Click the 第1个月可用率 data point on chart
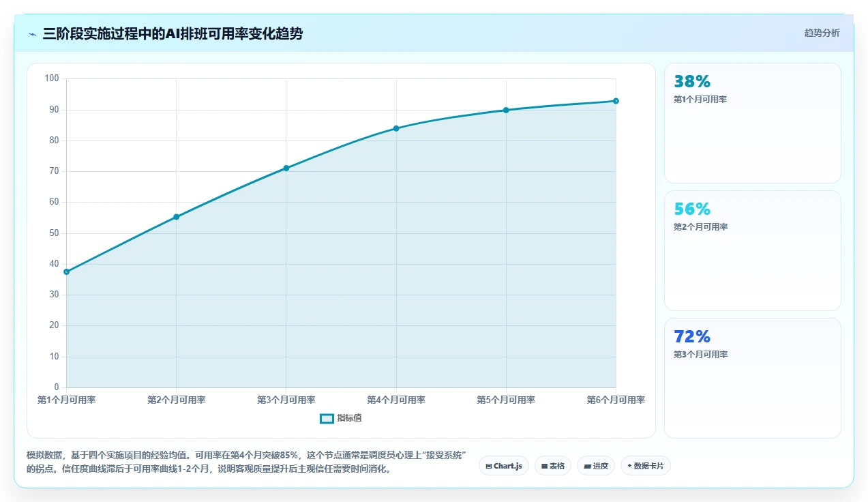The height and width of the screenshot is (502, 868). 67,271
